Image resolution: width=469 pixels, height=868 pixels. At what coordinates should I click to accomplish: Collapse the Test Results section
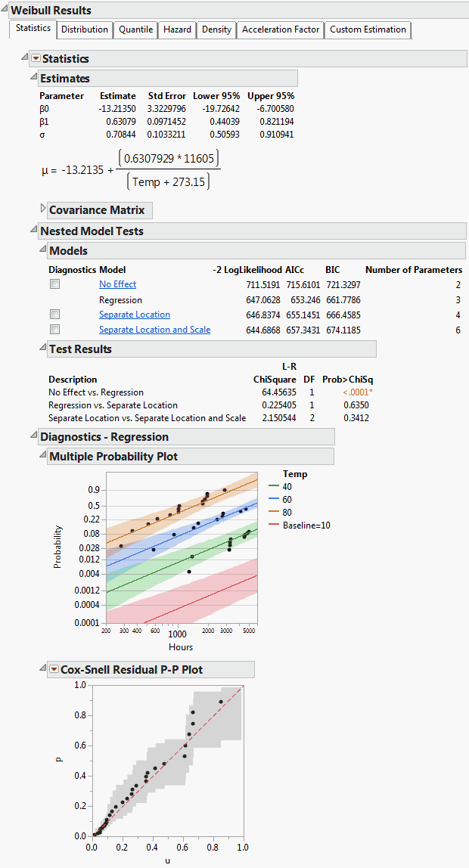coord(42,349)
